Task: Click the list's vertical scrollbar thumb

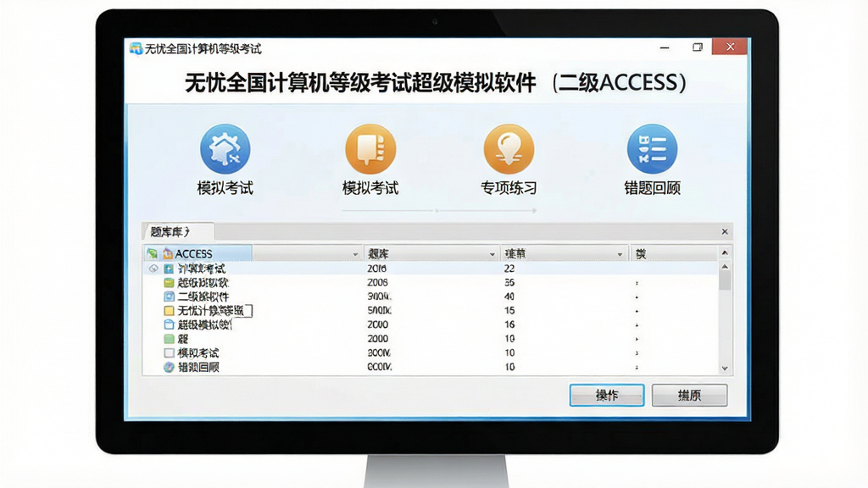Action: [x=726, y=280]
